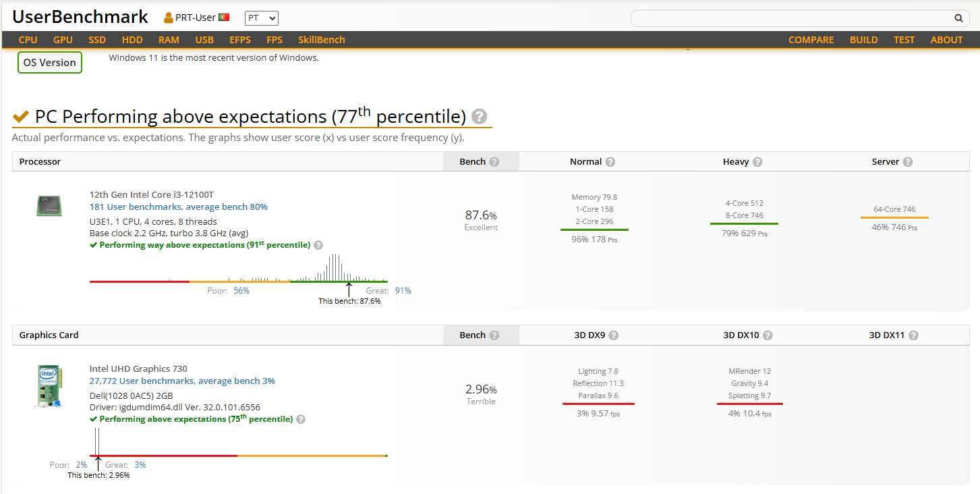Click the PRT-User link

(196, 18)
